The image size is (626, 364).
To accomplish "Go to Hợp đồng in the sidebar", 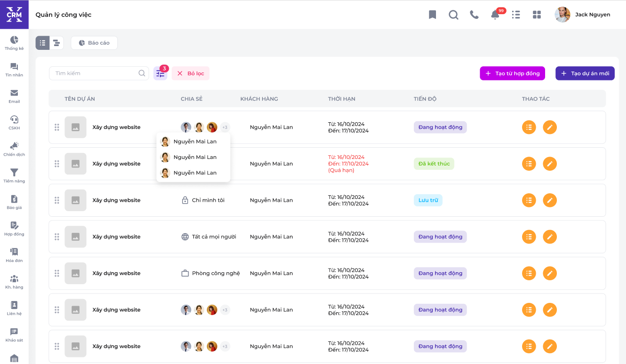I will coord(14,229).
